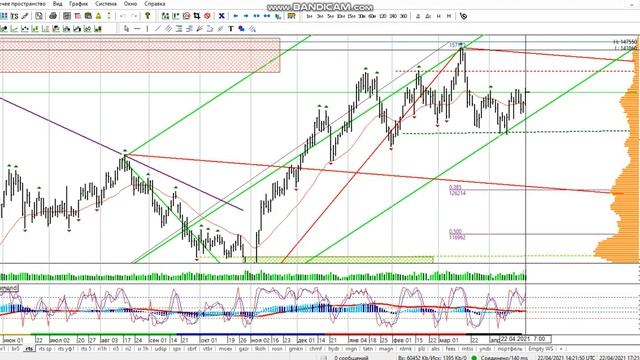This screenshot has height=360, width=640.
Task: Switch to the vtbr chart tab
Action: pos(208,349)
